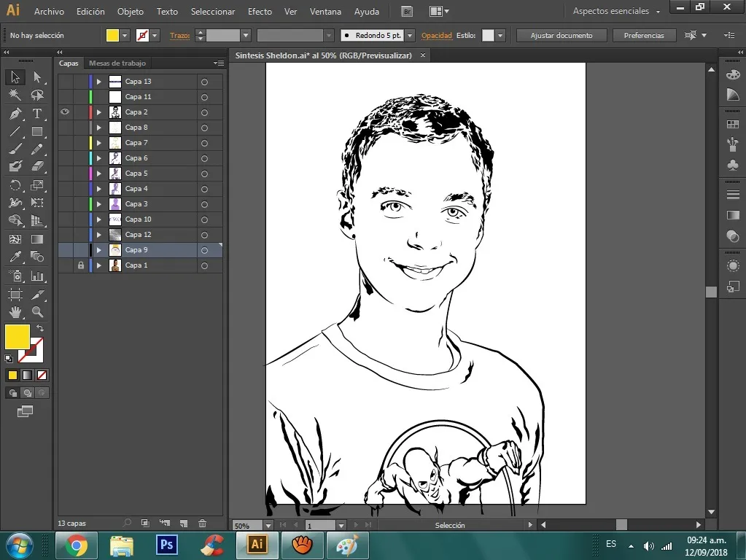Screen dimensions: 746x560
Task: Click the Ajustar documento button
Action: pos(561,36)
